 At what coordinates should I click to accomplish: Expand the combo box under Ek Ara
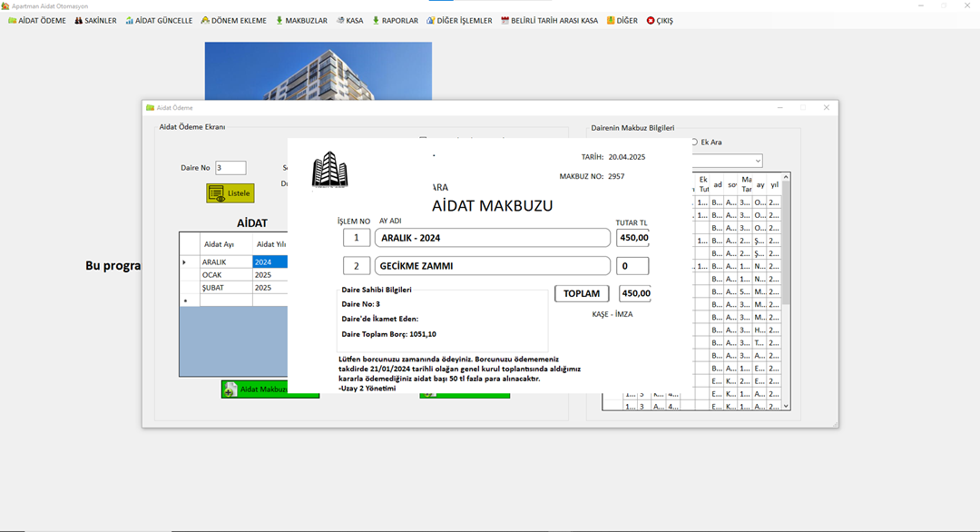[757, 161]
